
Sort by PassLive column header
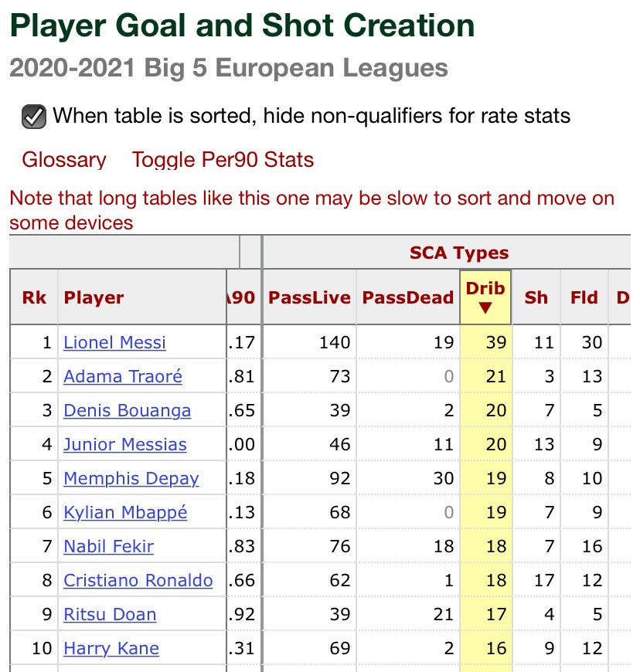tap(309, 297)
